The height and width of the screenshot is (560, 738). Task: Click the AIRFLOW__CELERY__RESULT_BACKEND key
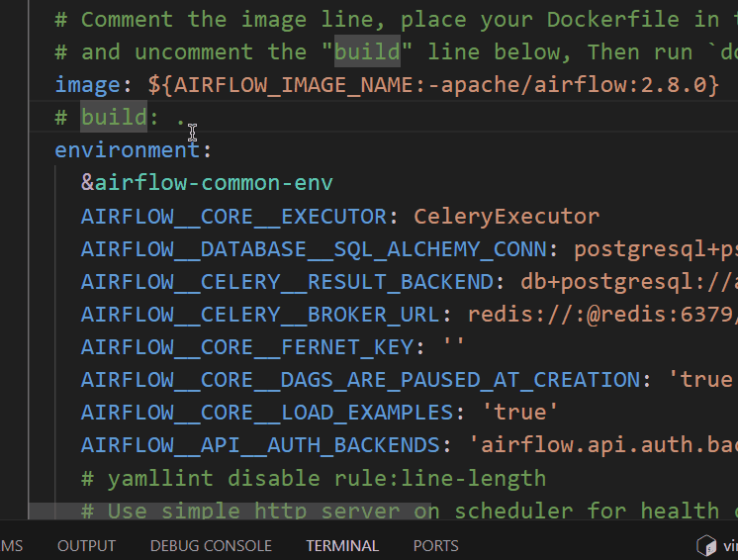pyautogui.click(x=287, y=282)
